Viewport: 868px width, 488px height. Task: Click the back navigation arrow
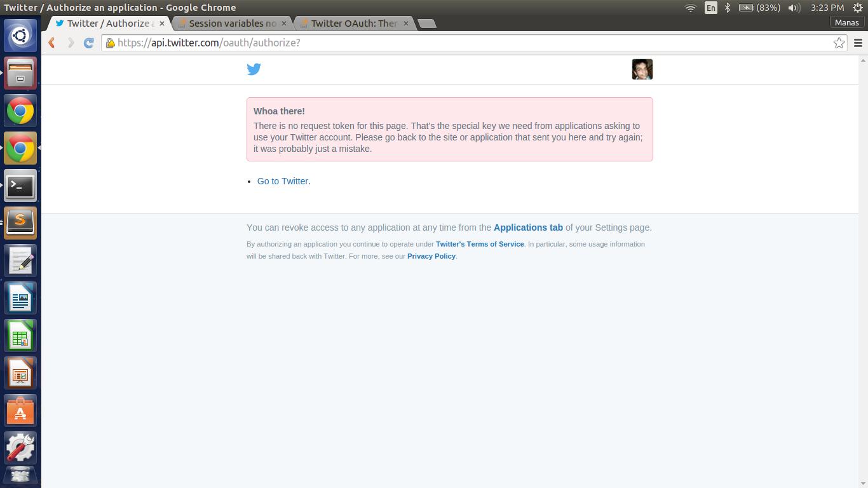51,43
